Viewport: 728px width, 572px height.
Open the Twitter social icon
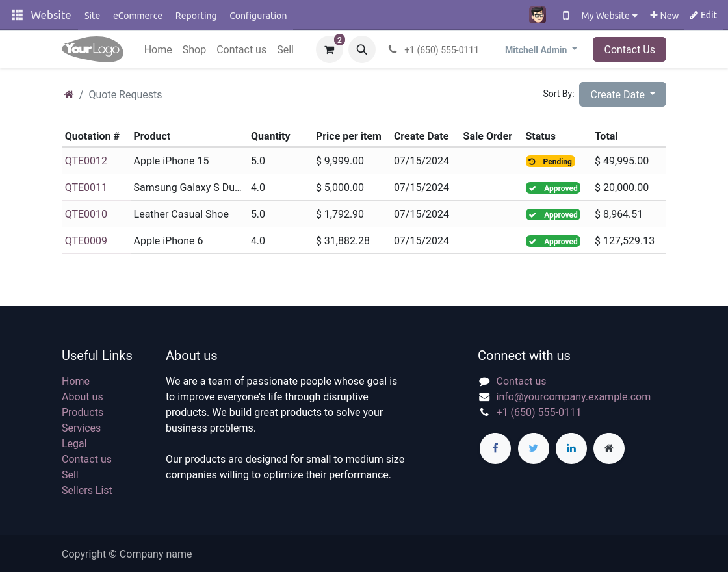click(x=533, y=448)
